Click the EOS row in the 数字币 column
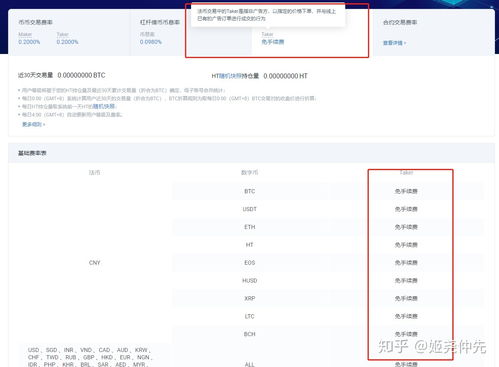 249,263
